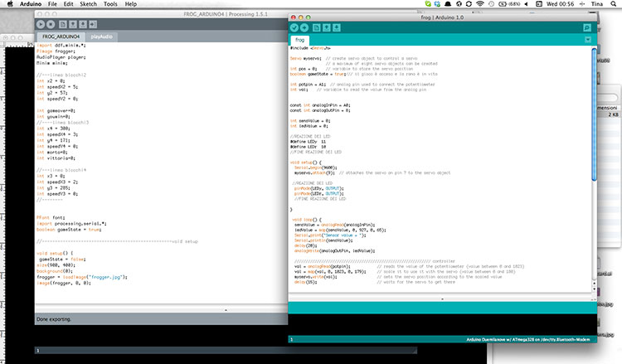Open the volume control in menu bar
622x364 pixels.
pos(527,4)
